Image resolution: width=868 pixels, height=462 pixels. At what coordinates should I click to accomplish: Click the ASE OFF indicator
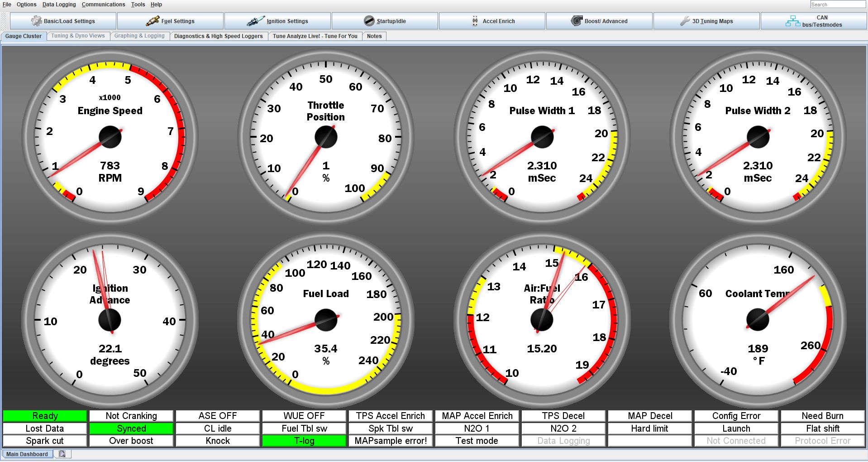(x=218, y=416)
